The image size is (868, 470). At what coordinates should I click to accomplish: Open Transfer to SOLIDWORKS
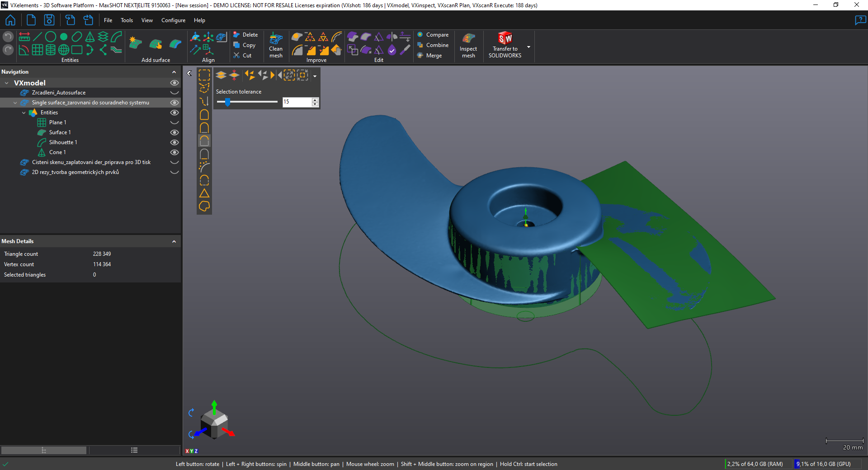pyautogui.click(x=505, y=45)
